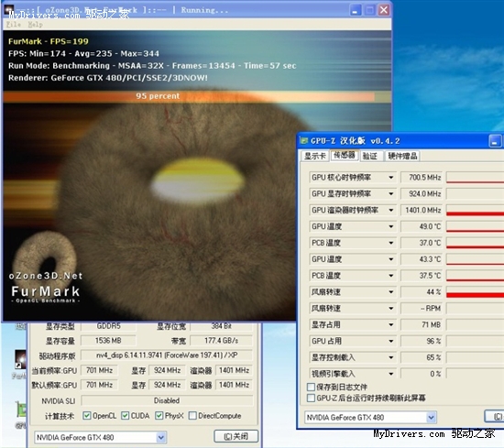Switch to the 传感器 tab
Image resolution: width=504 pixels, height=448 pixels.
pos(345,155)
